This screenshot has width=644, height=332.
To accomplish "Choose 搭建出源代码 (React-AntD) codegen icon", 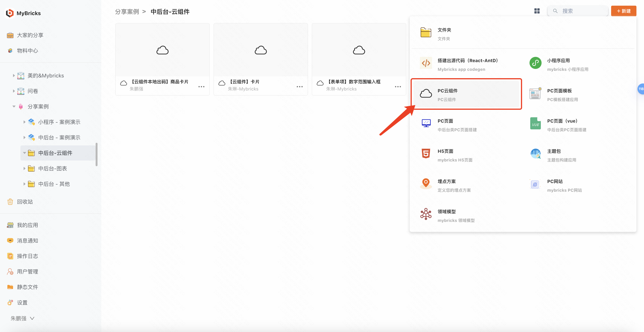I will point(426,63).
